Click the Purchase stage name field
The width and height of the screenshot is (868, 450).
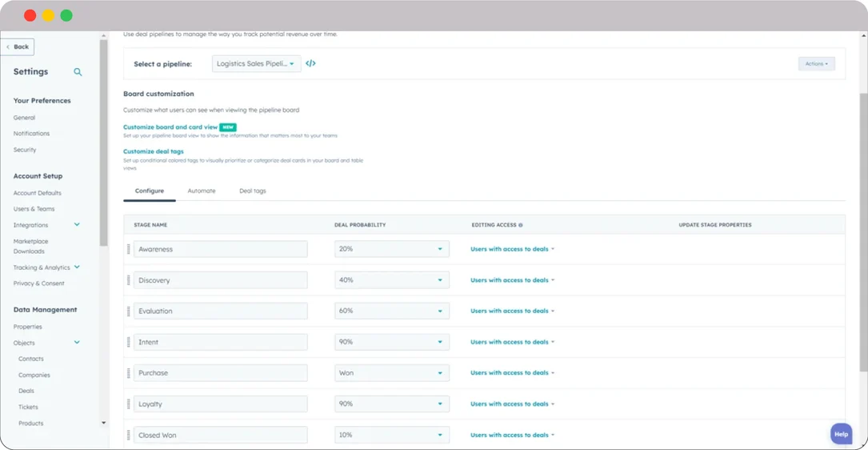pos(221,373)
